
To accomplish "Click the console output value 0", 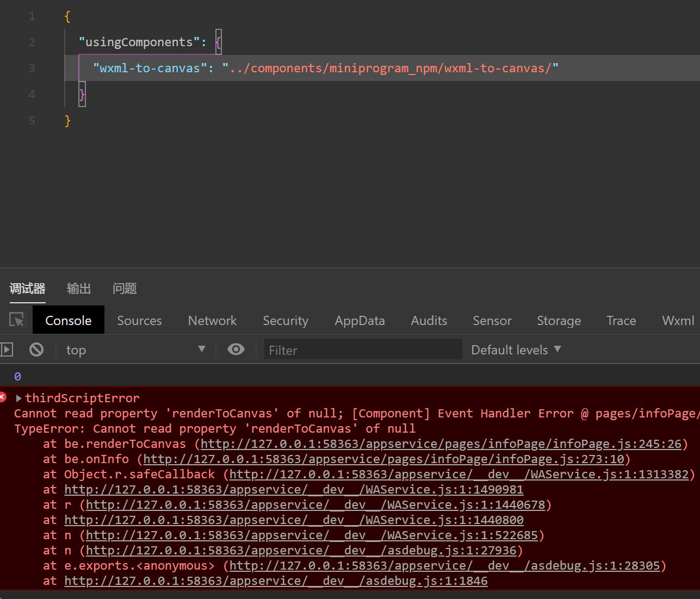I will pos(17,376).
